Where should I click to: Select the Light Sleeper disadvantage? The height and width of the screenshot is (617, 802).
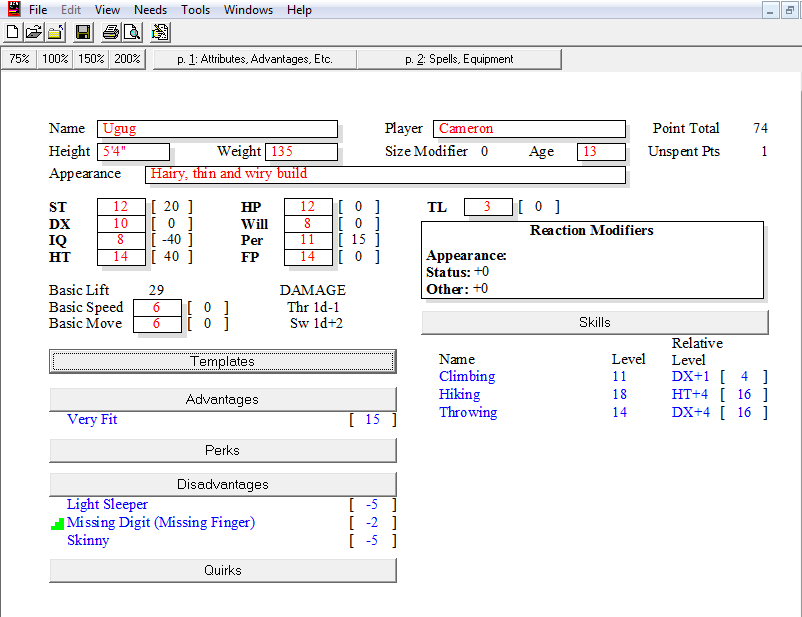(107, 504)
